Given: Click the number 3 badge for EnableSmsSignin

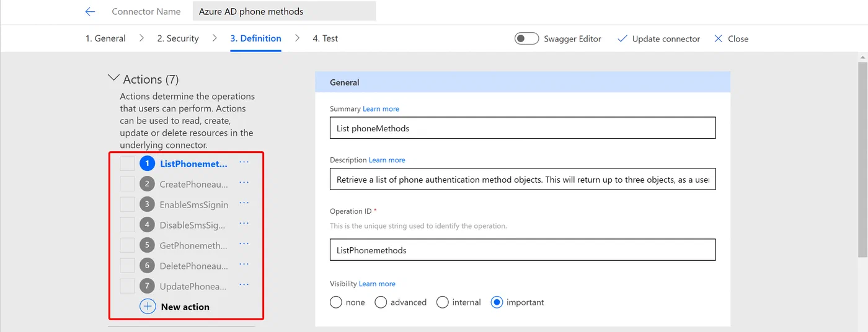Looking at the screenshot, I should coord(147,204).
